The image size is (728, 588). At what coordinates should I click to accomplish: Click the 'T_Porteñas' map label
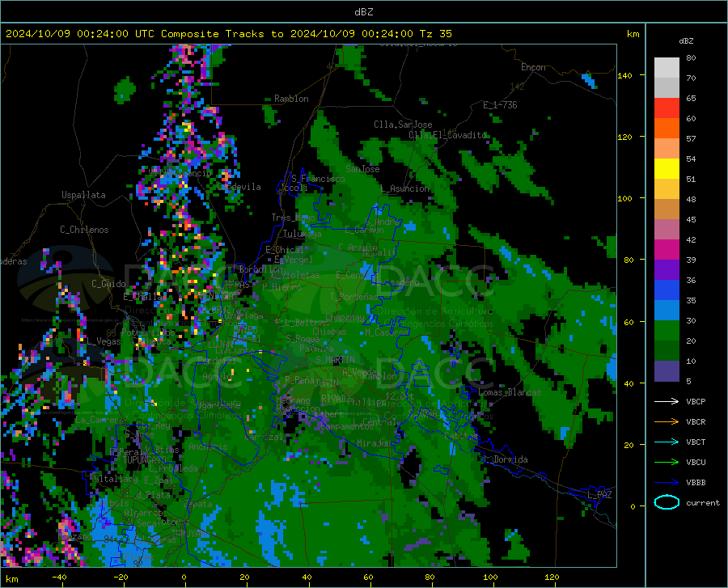[353, 296]
